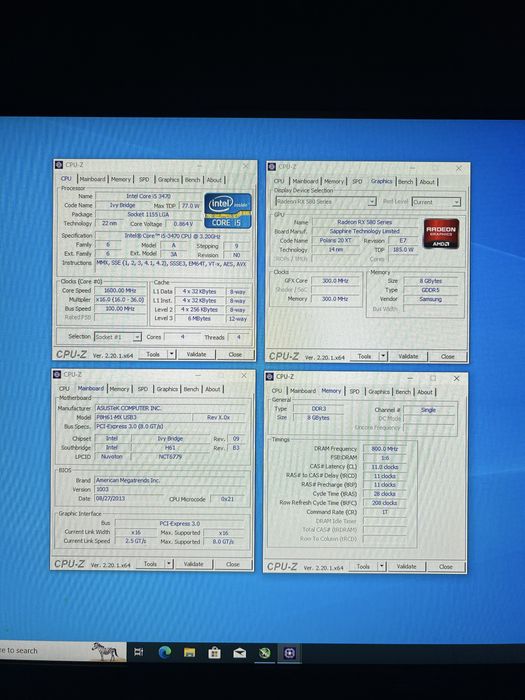The height and width of the screenshot is (700, 525).
Task: Click Board Manuf. Sapphire Technology Limited
Action: click(x=365, y=231)
